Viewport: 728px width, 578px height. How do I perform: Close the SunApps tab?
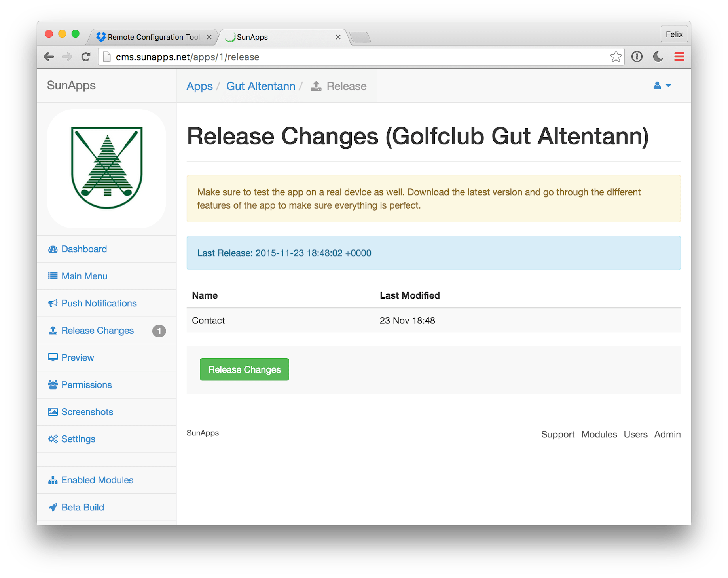[338, 37]
